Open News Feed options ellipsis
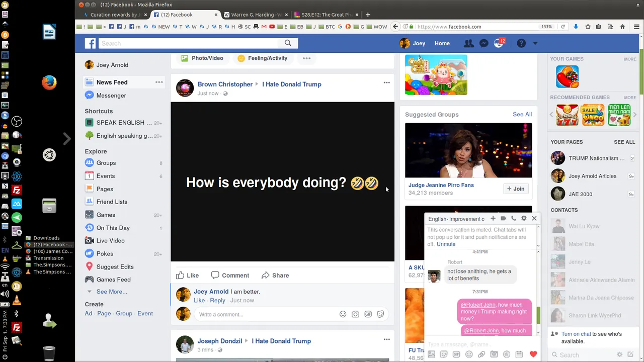The height and width of the screenshot is (362, 644). point(159,82)
